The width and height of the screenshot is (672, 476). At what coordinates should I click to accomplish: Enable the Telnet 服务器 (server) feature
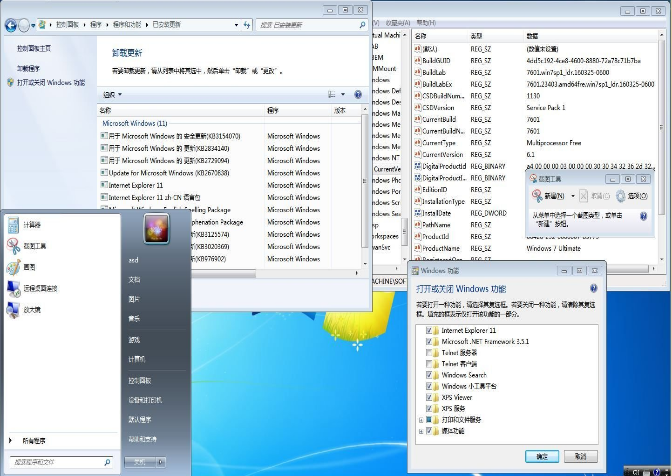click(x=429, y=353)
